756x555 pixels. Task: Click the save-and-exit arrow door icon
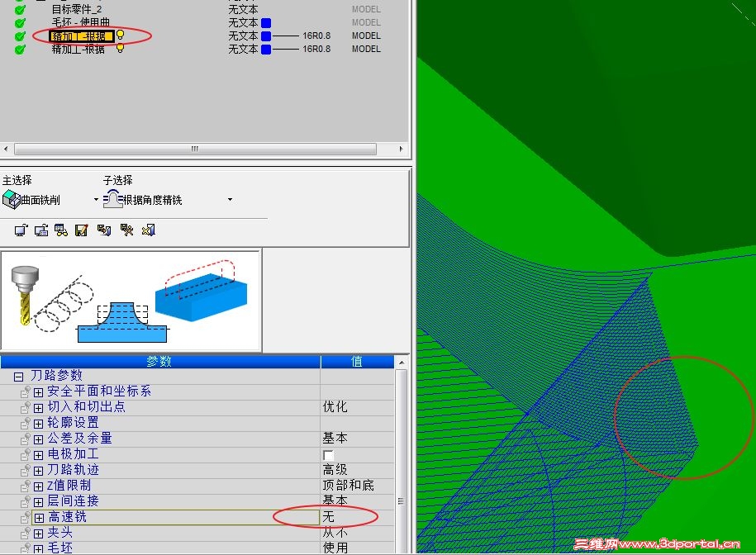tap(104, 230)
